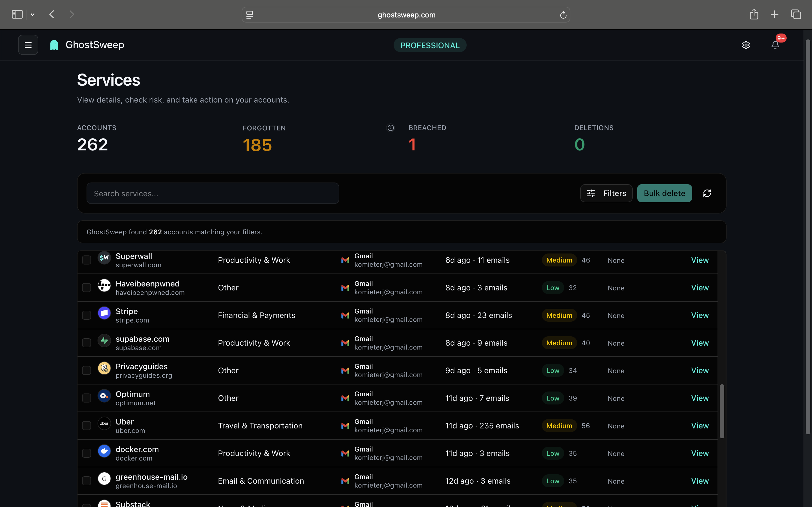
Task: Open the Filters dropdown
Action: coord(606,194)
